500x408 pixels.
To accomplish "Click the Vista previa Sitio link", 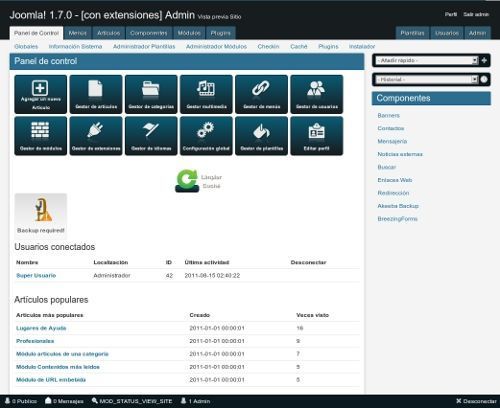I will (x=219, y=17).
